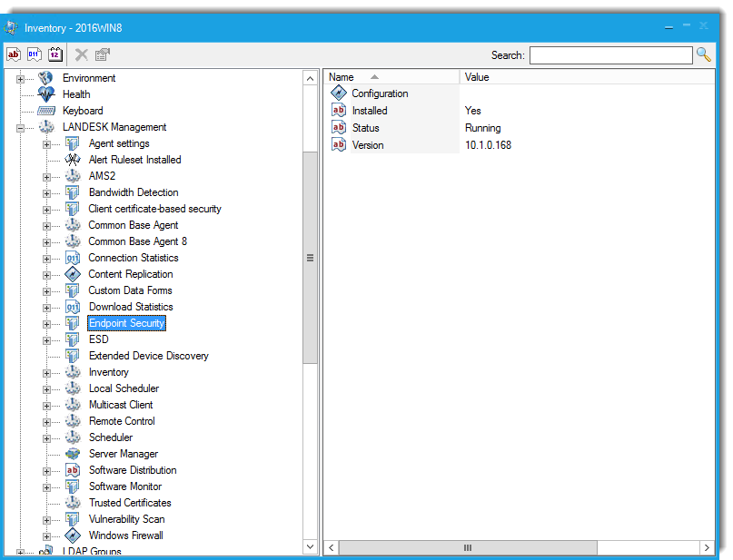Click the keyboard icon next to Keyboard
733x560 pixels.
point(46,110)
